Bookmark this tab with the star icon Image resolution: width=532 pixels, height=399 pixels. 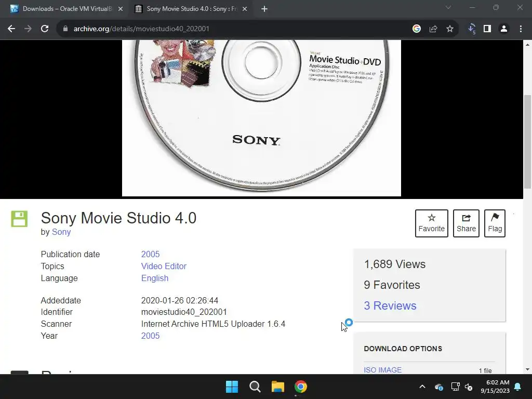pos(450,29)
